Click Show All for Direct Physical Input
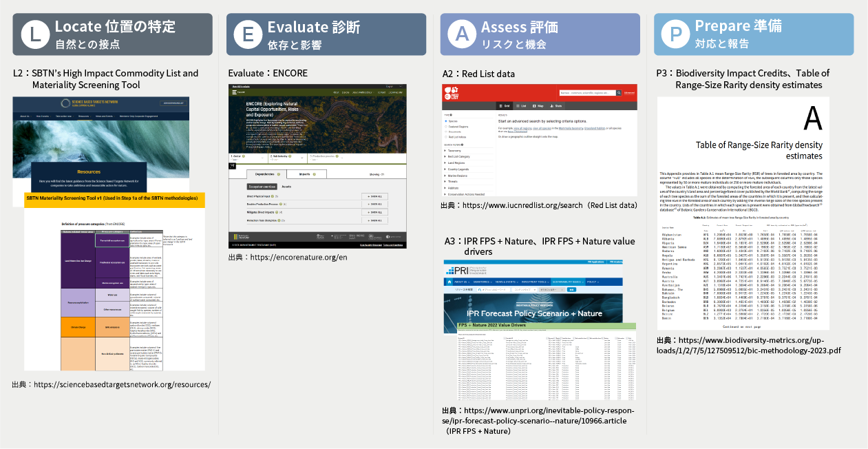 coord(374,196)
